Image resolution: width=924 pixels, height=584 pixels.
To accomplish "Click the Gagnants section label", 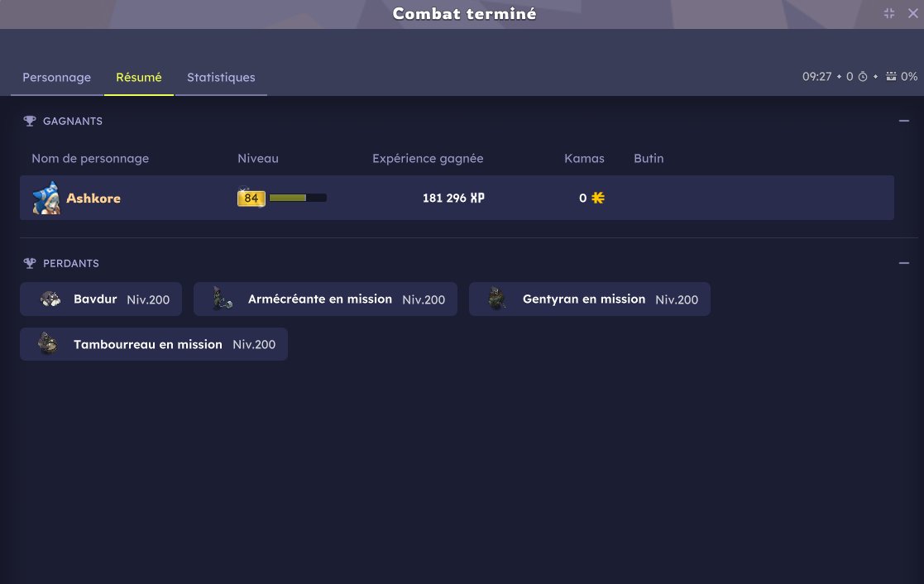I will pos(73,121).
